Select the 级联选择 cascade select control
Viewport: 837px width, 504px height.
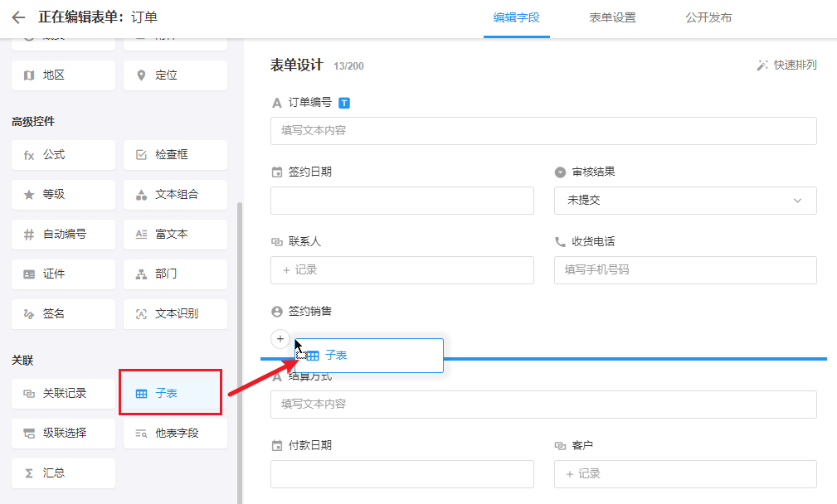(63, 433)
